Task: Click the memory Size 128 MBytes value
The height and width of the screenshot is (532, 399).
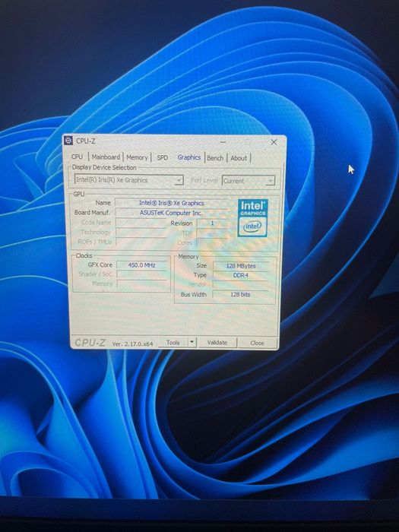Action: click(x=241, y=266)
